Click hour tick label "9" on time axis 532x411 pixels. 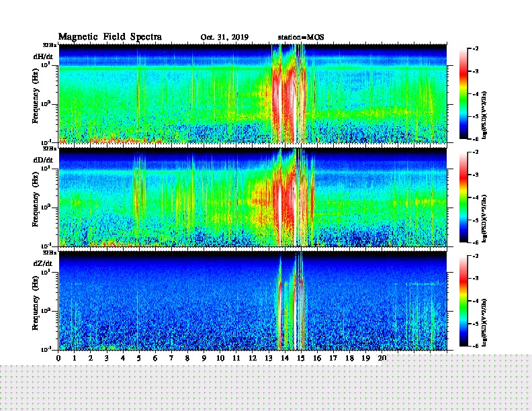click(x=204, y=359)
